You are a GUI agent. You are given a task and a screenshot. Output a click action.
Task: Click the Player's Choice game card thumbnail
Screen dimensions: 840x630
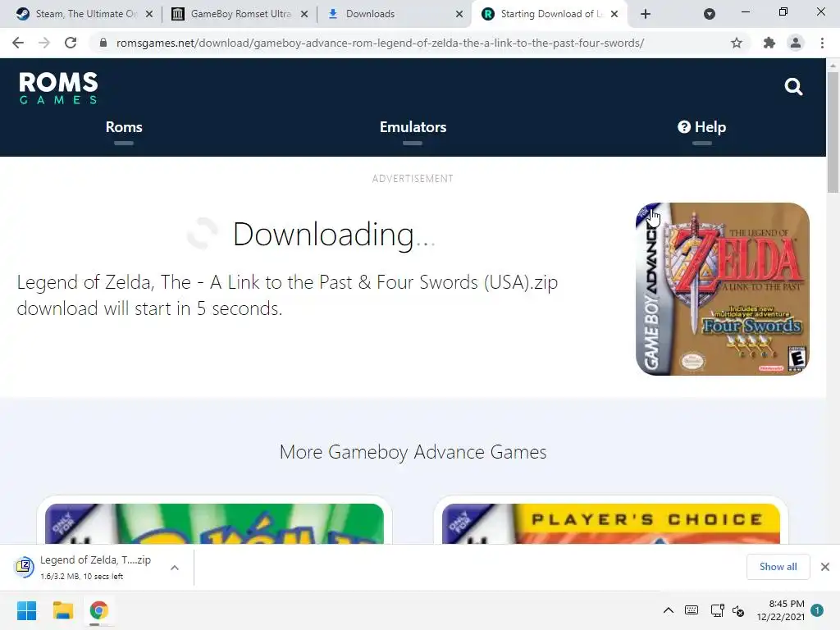(x=610, y=523)
